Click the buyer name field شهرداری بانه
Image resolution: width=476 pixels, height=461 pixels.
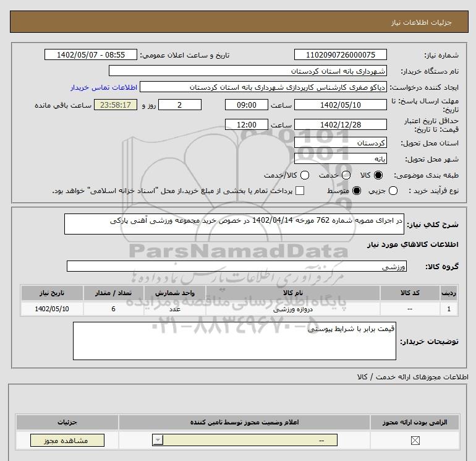pyautogui.click(x=248, y=71)
